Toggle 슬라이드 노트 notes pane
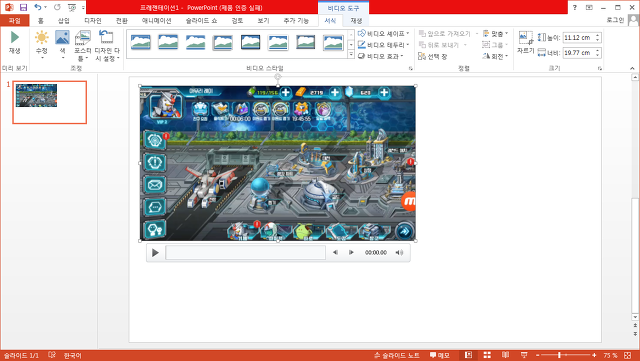This screenshot has height=361, width=640. (x=397, y=355)
